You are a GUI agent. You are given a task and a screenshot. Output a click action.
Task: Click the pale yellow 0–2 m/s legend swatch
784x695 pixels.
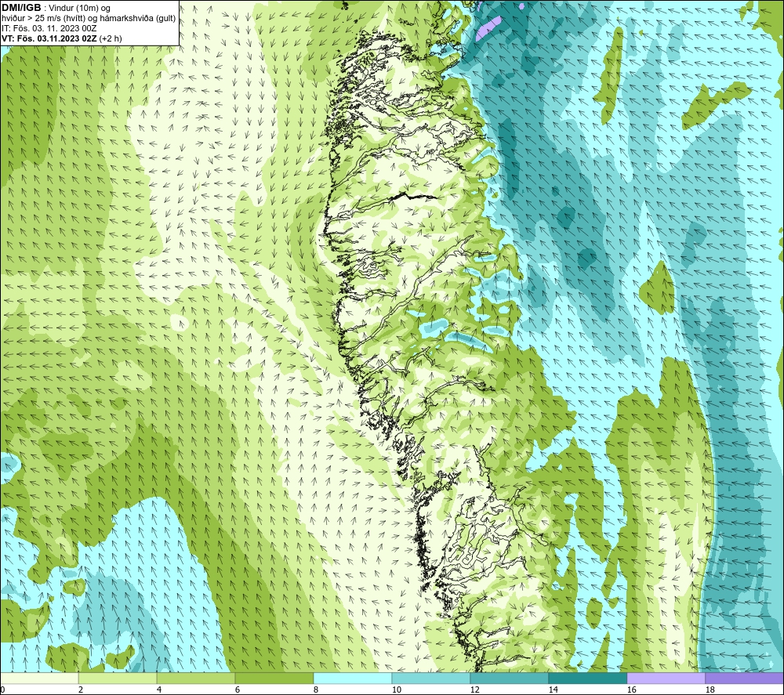point(39,678)
